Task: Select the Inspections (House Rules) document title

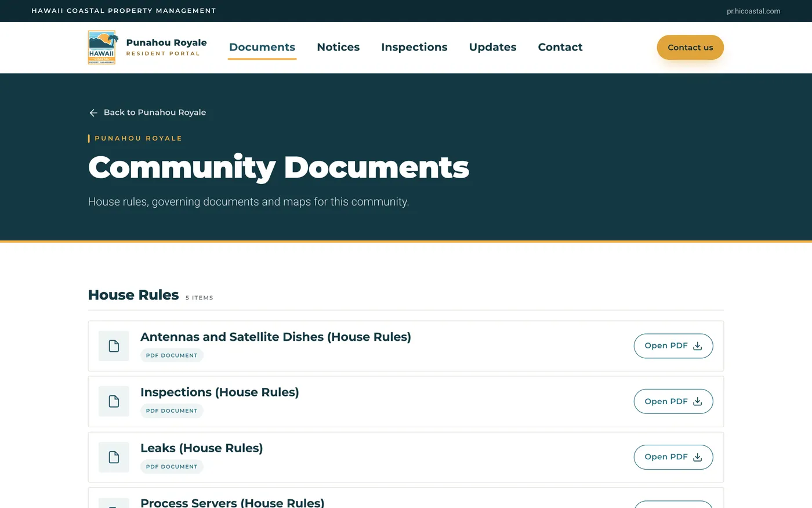Action: tap(220, 392)
